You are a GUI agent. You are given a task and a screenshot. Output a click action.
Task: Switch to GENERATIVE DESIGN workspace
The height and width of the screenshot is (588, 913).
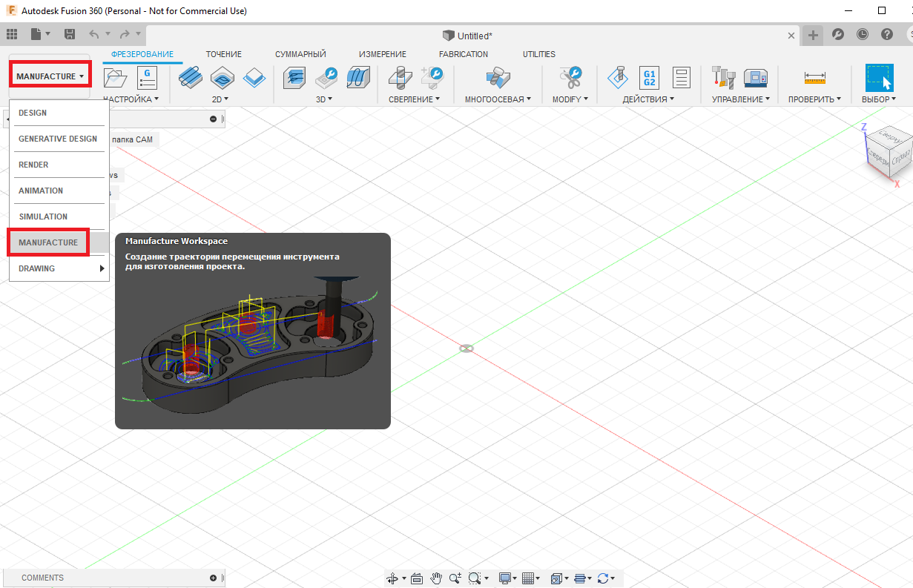[x=59, y=139]
